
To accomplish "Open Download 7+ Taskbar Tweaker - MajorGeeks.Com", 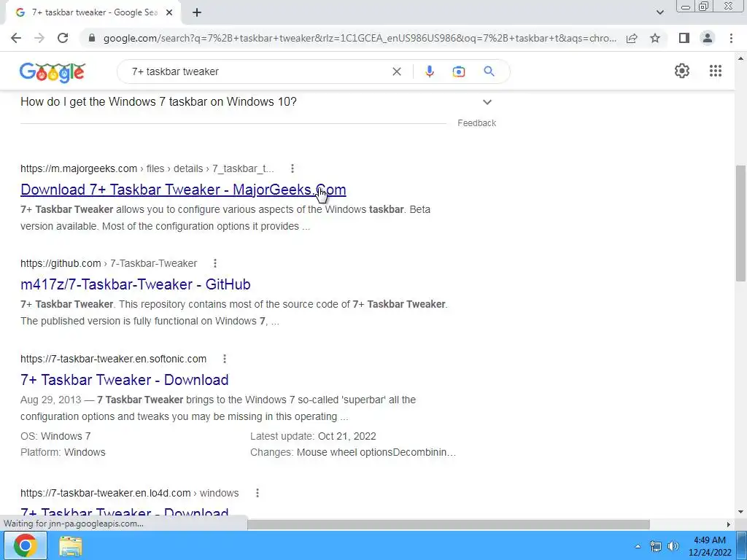I will pyautogui.click(x=183, y=190).
